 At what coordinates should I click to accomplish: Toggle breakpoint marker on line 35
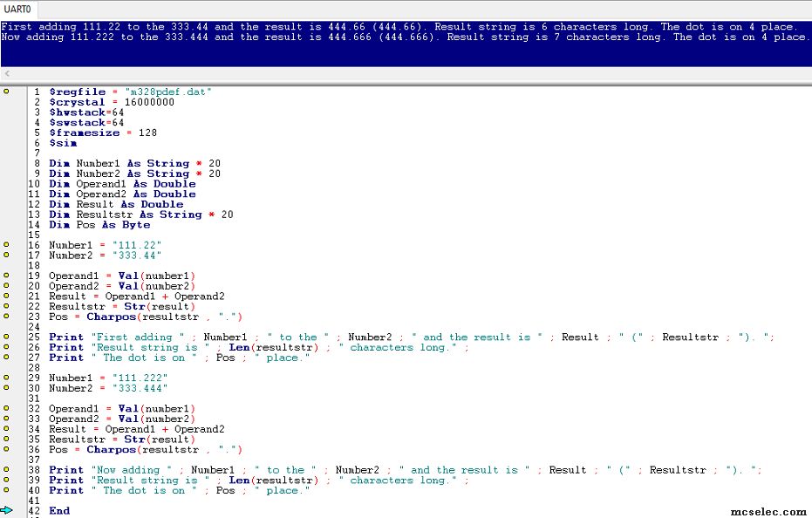point(7,439)
